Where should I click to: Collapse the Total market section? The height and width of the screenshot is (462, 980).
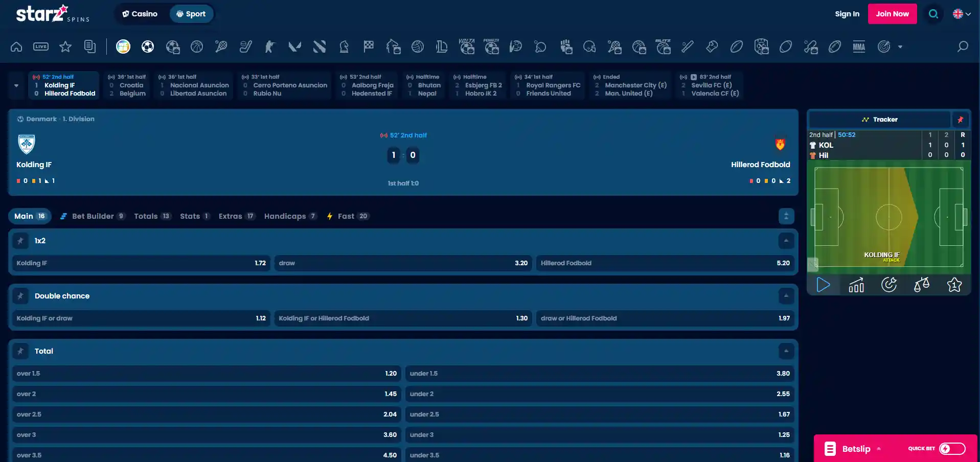pos(786,351)
